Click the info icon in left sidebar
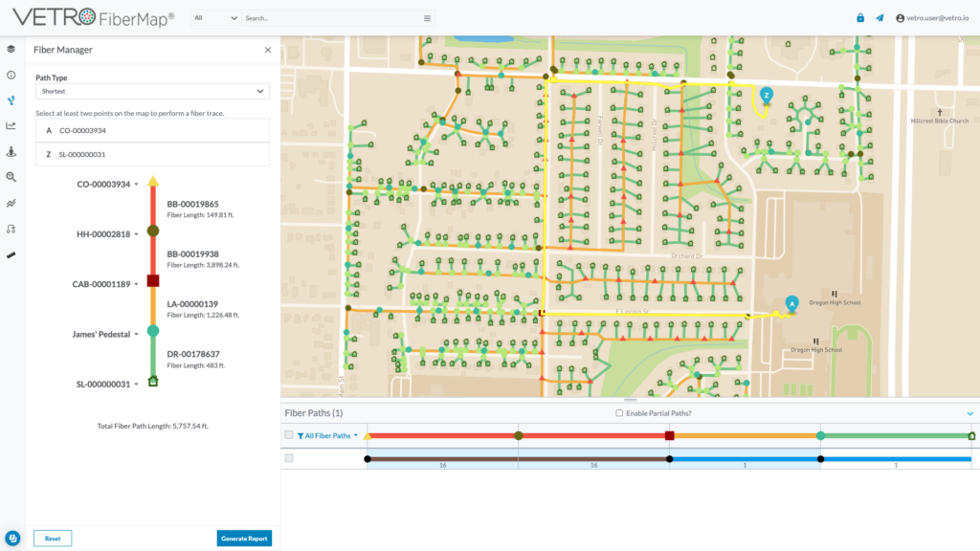Screen dimensions: 980x551 click(11, 75)
